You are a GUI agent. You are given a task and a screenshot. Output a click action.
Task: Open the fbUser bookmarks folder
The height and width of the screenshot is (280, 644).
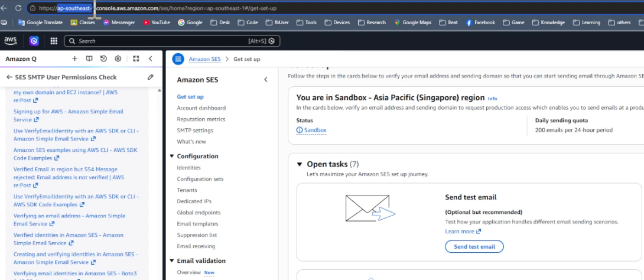[277, 22]
